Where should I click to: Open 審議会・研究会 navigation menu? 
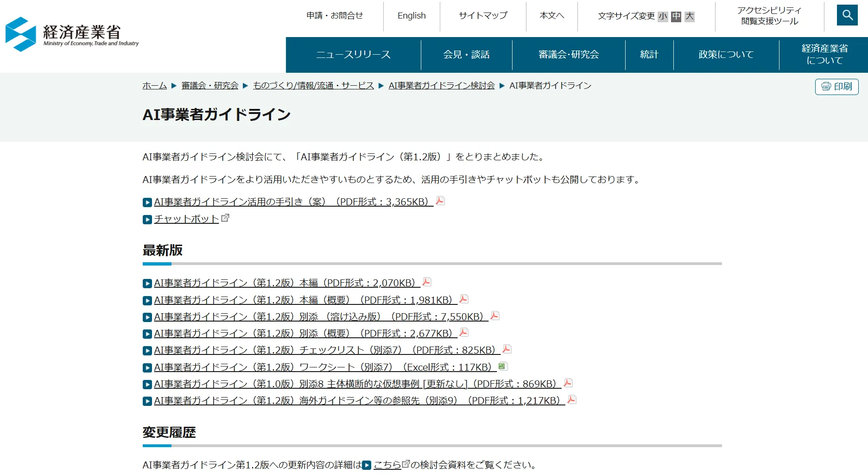(569, 55)
